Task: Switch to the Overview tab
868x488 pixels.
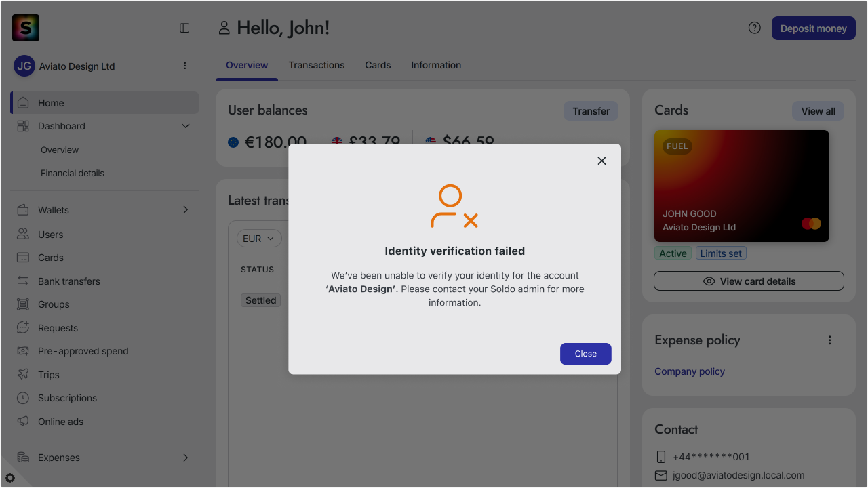Action: pos(247,65)
